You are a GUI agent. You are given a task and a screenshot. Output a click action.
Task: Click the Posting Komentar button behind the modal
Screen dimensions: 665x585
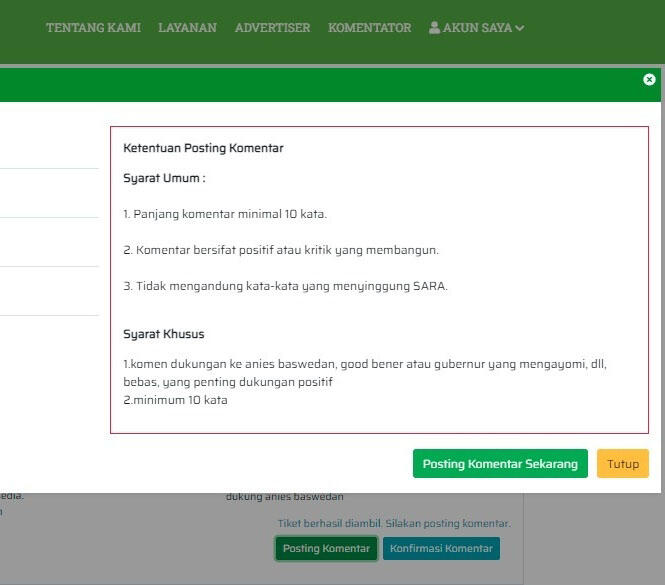[x=326, y=548]
